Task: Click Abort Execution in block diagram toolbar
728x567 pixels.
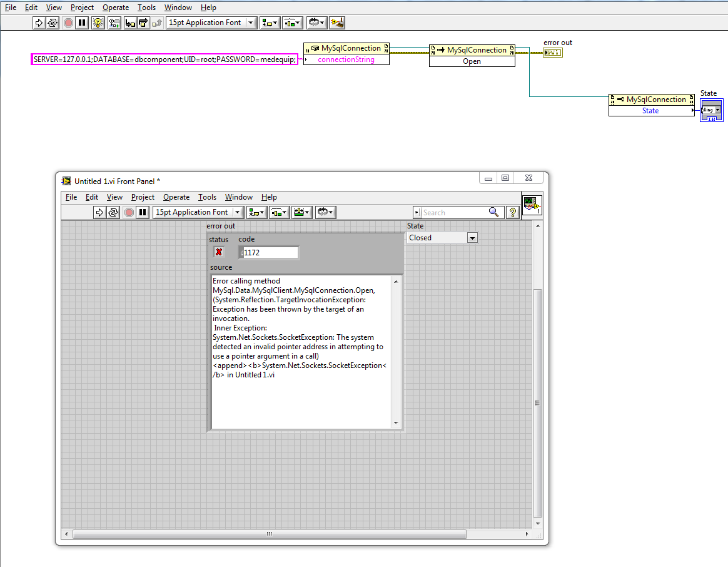Action: point(68,23)
